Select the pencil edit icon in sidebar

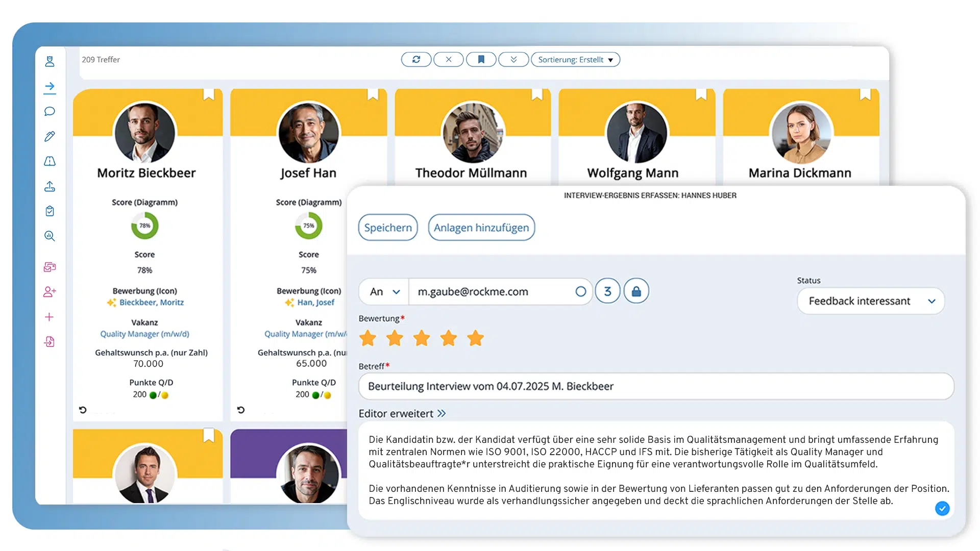tap(50, 136)
